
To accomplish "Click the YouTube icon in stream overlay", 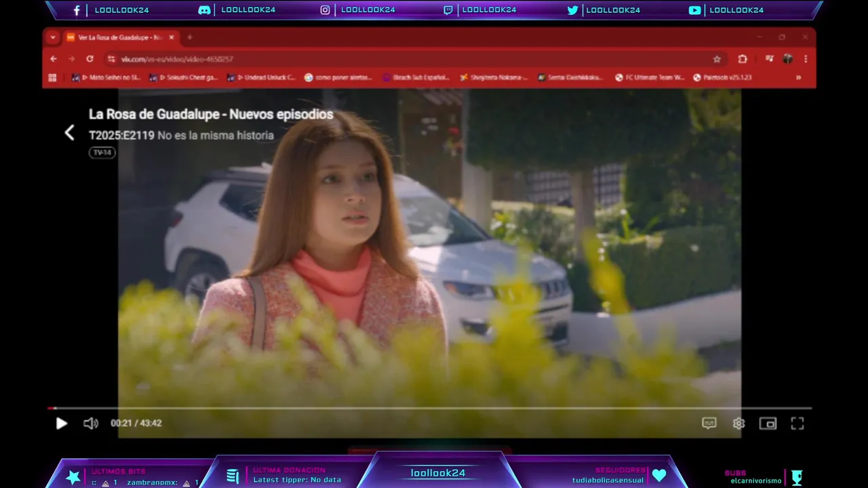I will 695,10.
